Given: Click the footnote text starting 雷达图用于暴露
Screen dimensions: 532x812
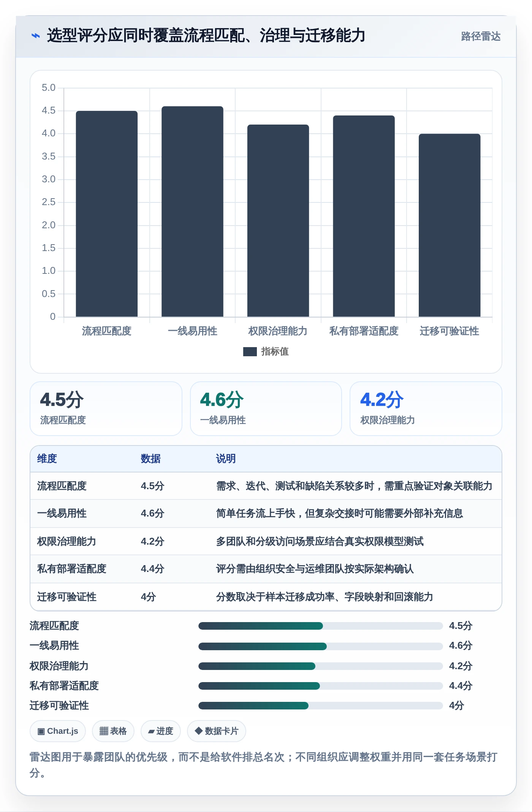Looking at the screenshot, I should pyautogui.click(x=263, y=765).
